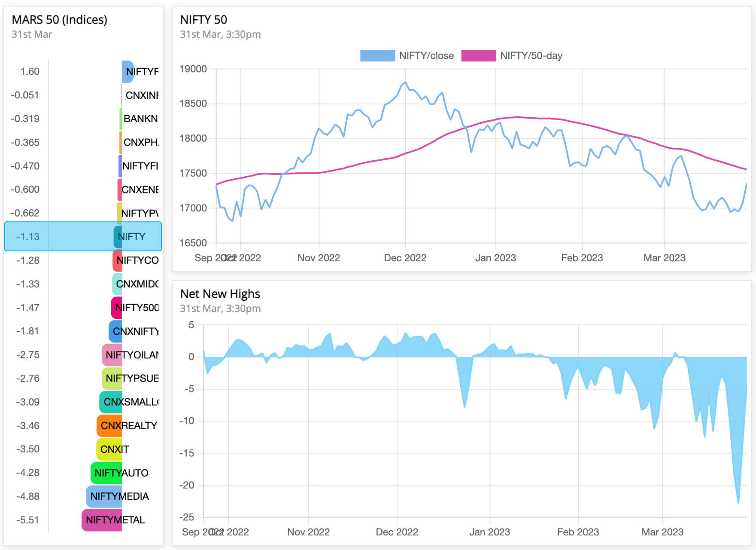Click the CNXNIFTY blue bar at -1.81

tap(115, 331)
